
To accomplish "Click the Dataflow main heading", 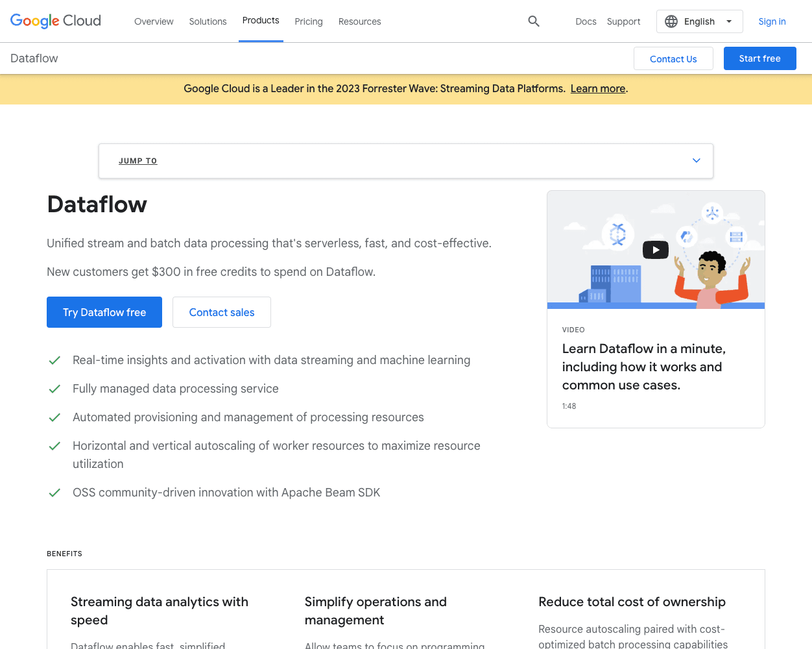I will [x=97, y=204].
